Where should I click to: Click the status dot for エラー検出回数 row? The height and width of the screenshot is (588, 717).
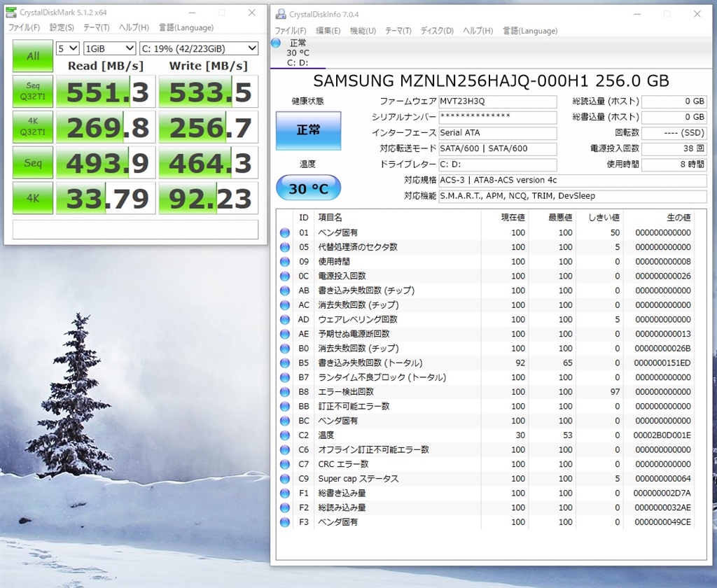coord(285,392)
